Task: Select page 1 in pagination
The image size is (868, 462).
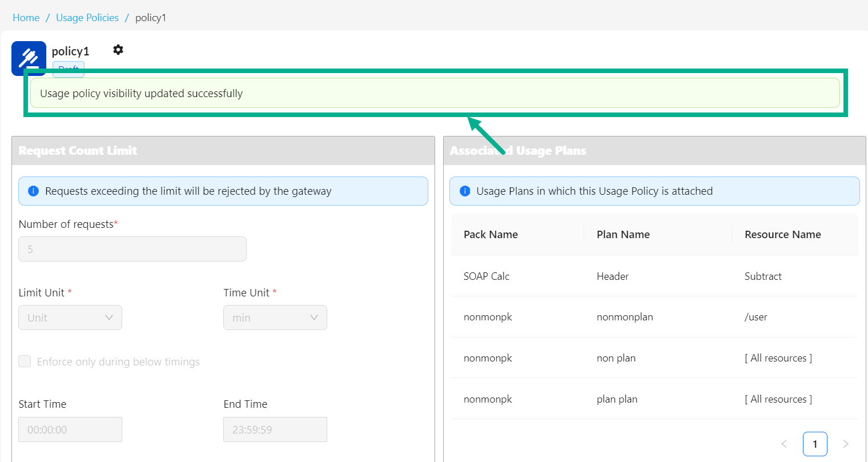Action: (815, 444)
